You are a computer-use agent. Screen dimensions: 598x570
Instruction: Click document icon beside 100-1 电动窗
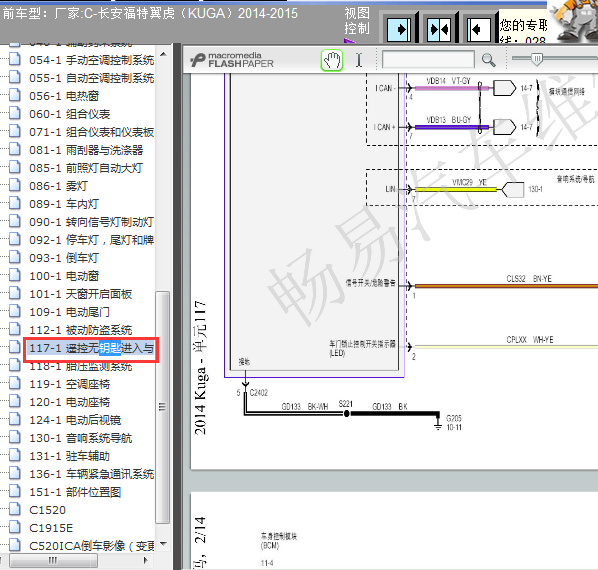pyautogui.click(x=14, y=275)
